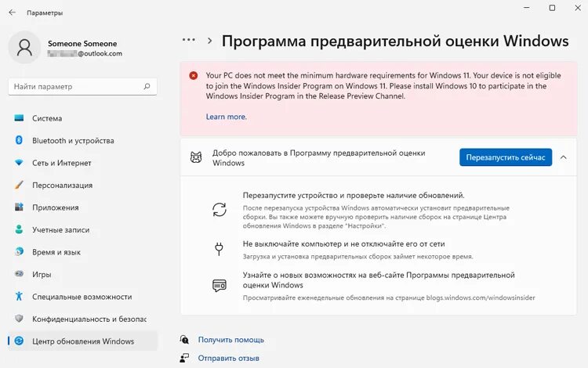Expand the breadcrumb ellipsis menu
588x368 pixels.
click(189, 40)
